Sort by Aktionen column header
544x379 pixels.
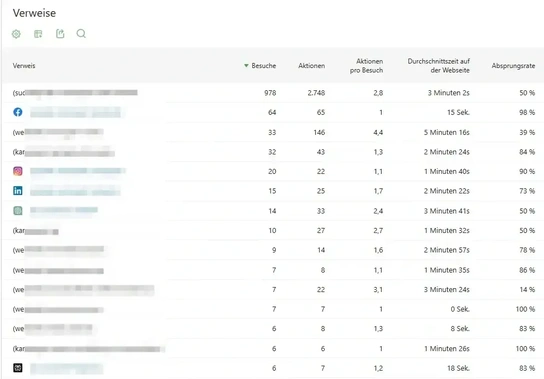pos(312,66)
